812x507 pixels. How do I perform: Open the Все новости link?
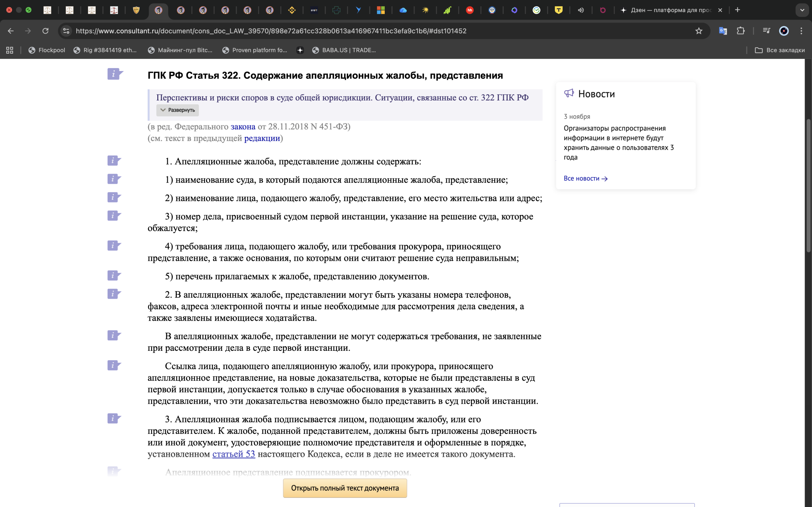tap(586, 178)
